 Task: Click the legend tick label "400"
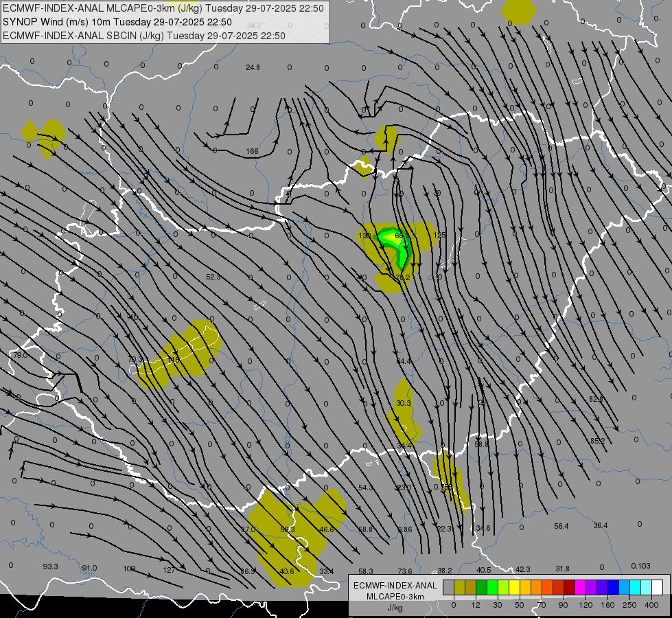click(x=651, y=605)
